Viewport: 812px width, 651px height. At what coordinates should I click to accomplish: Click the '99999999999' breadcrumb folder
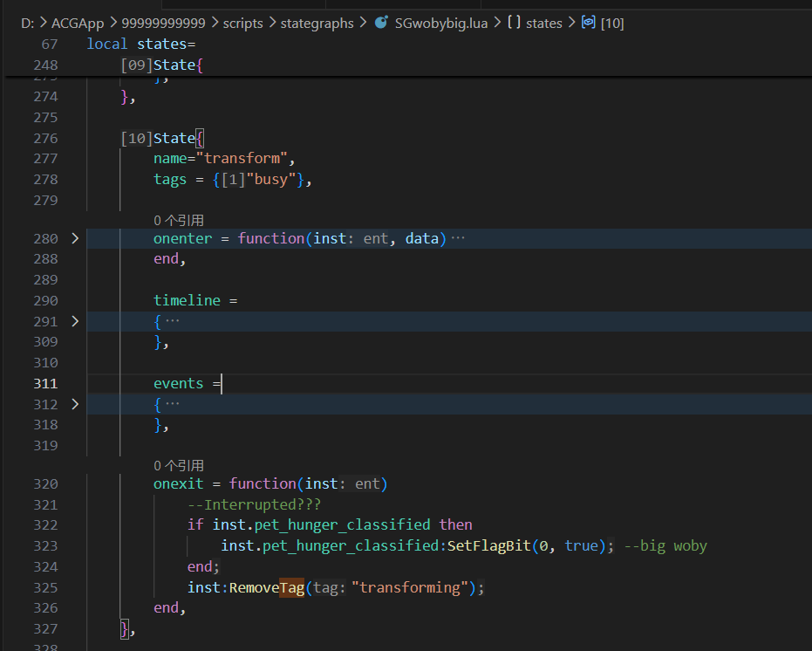pos(163,24)
